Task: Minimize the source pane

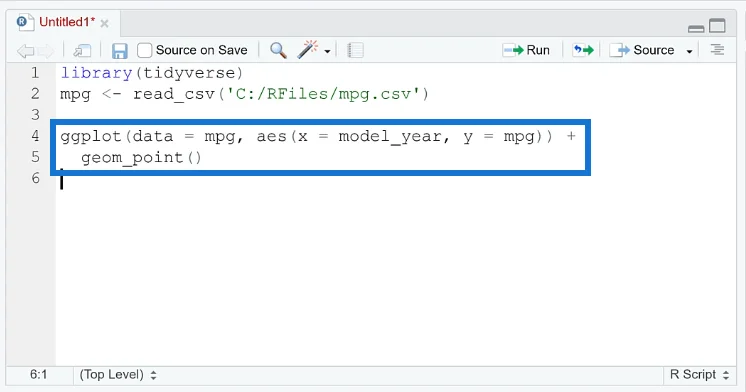Action: (696, 29)
